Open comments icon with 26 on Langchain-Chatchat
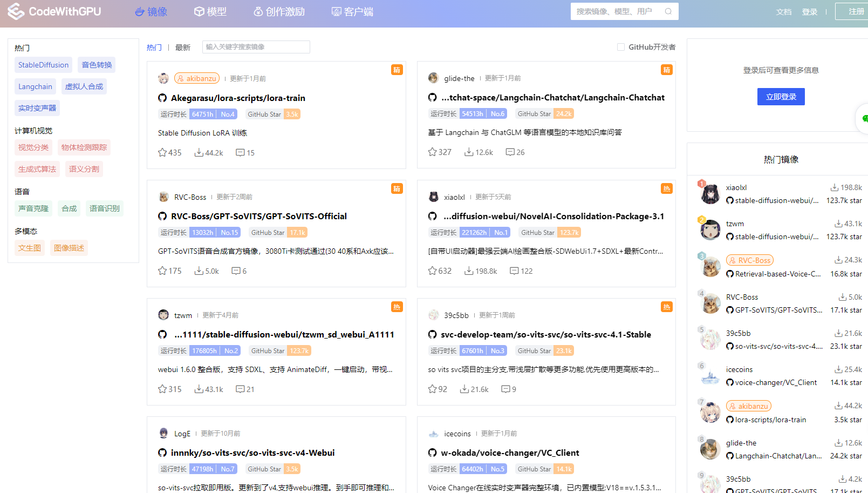 point(510,152)
